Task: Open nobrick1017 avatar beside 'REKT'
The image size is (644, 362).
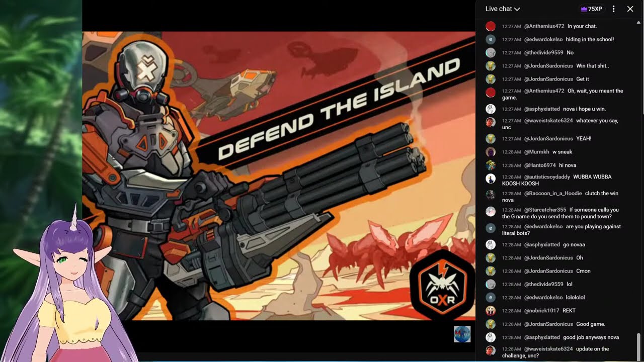Action: tap(491, 311)
